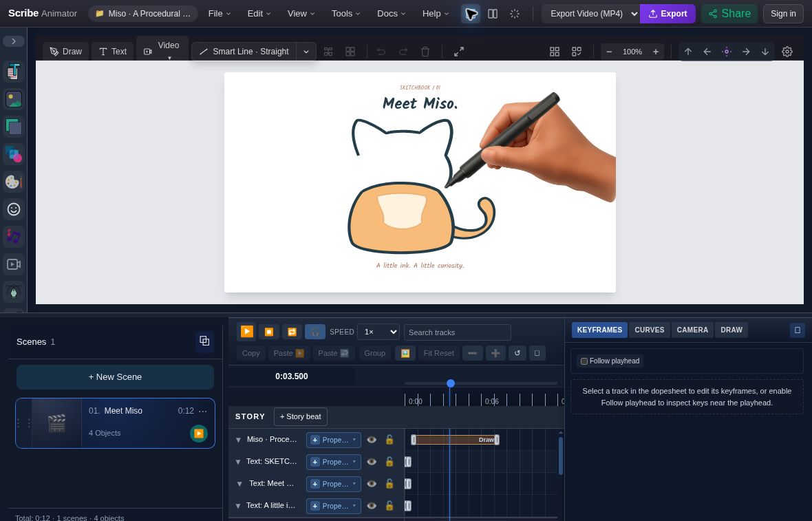
Task: Enable the Follow playhead checkbox
Action: 584,361
